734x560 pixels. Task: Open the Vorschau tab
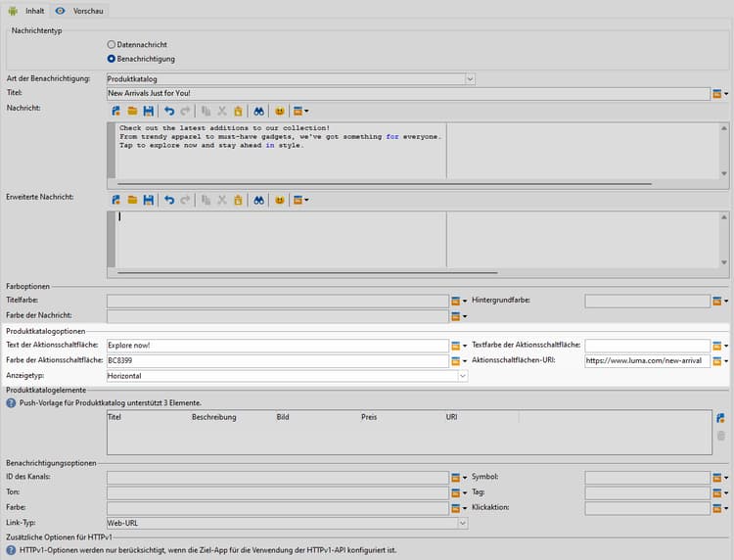79,11
